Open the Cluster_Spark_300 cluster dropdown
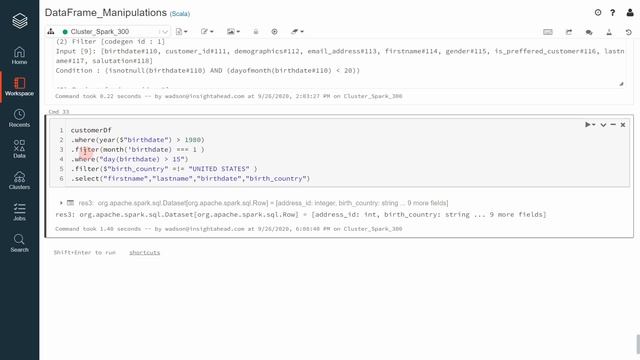The width and height of the screenshot is (640, 360). (x=115, y=31)
